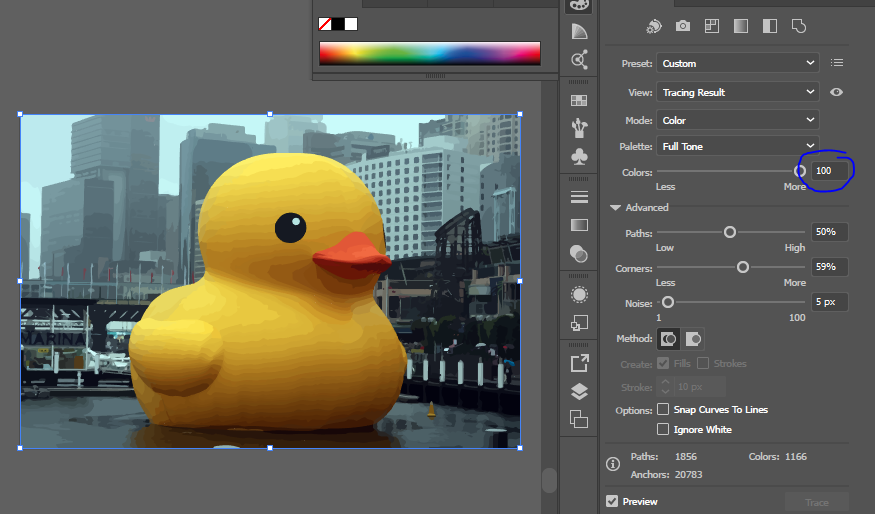This screenshot has width=875, height=514.
Task: Uncheck the Preview checkbox
Action: click(x=612, y=501)
